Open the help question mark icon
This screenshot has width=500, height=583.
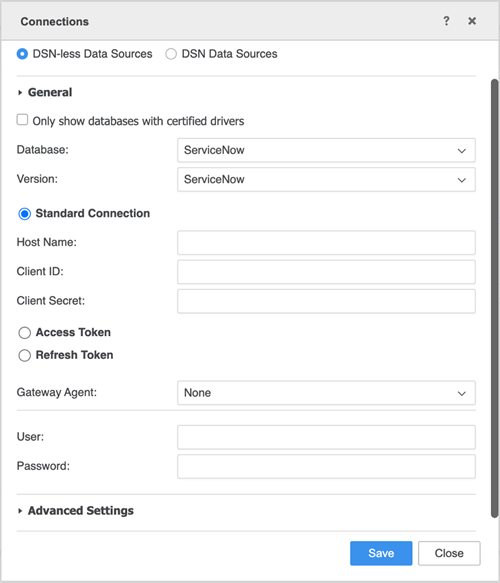click(446, 21)
